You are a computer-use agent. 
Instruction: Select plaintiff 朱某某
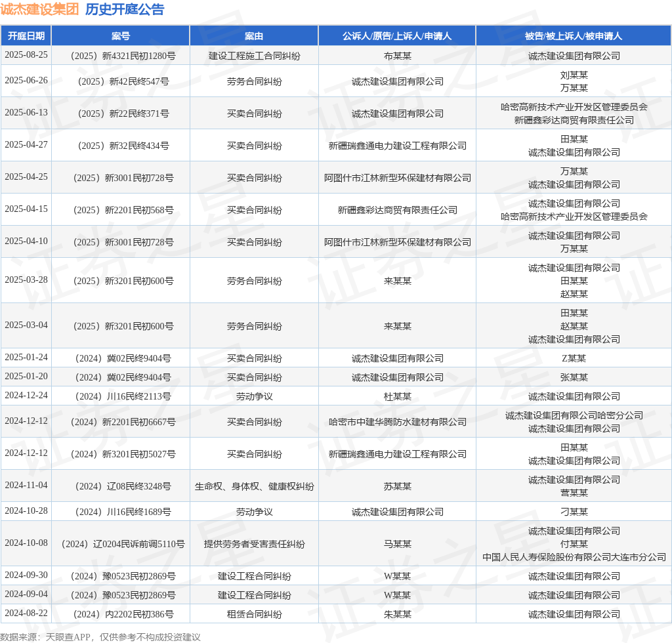click(x=397, y=614)
